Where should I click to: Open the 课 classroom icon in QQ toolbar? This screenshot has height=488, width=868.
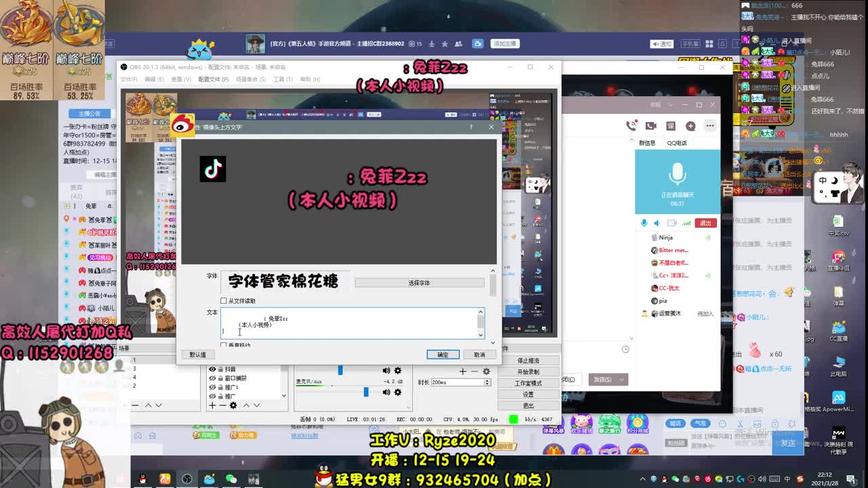671,125
